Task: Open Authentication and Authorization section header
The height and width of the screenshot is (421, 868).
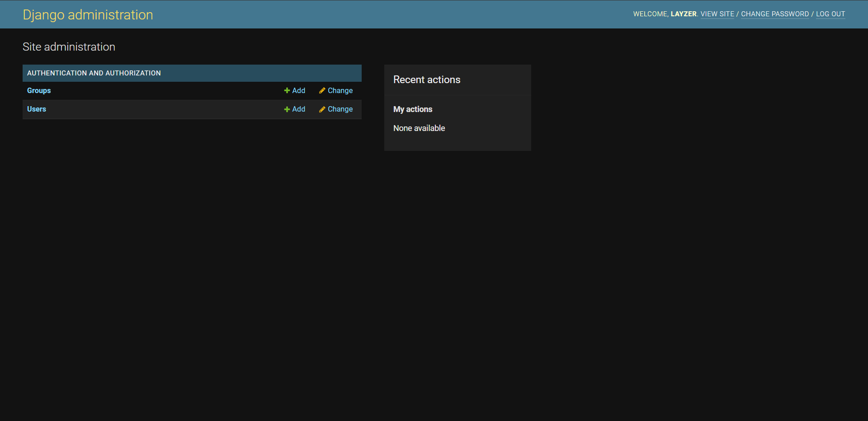Action: click(94, 73)
